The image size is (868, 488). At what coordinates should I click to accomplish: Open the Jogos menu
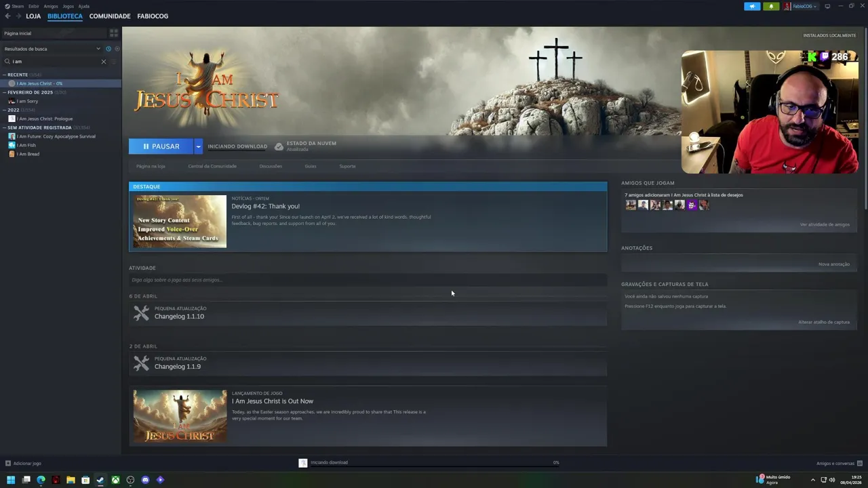click(68, 6)
